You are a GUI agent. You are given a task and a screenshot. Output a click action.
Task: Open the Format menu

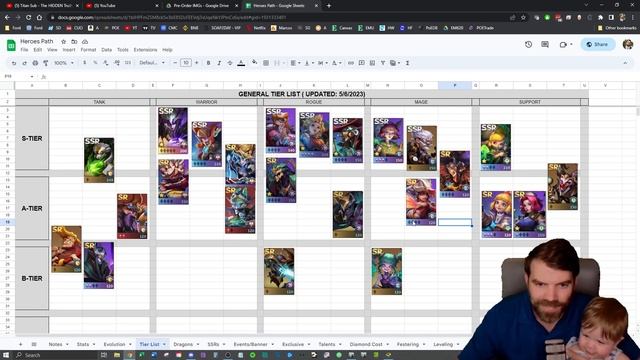click(x=88, y=50)
